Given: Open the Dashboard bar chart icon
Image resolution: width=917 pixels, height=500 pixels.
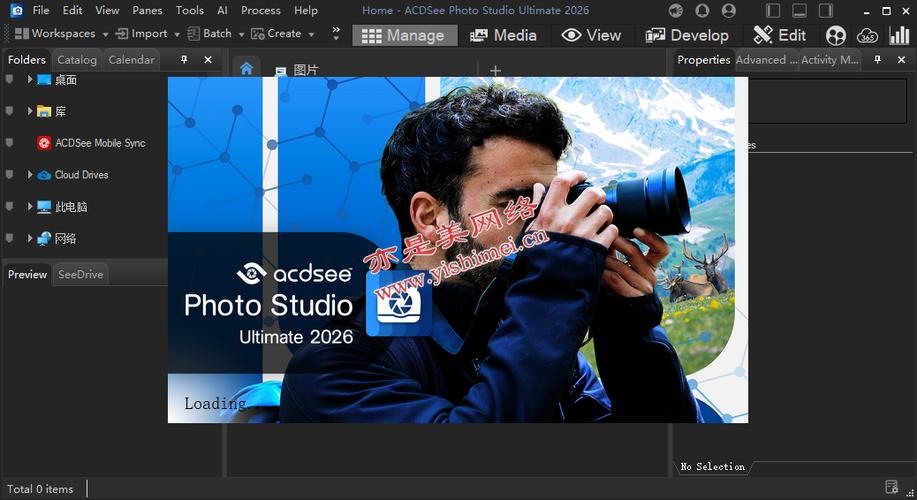Looking at the screenshot, I should 899,36.
